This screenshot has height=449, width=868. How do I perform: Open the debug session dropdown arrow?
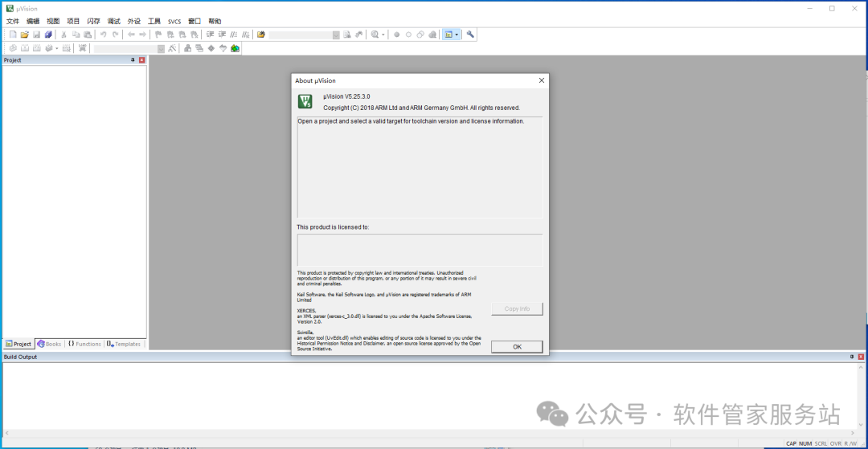pyautogui.click(x=383, y=35)
